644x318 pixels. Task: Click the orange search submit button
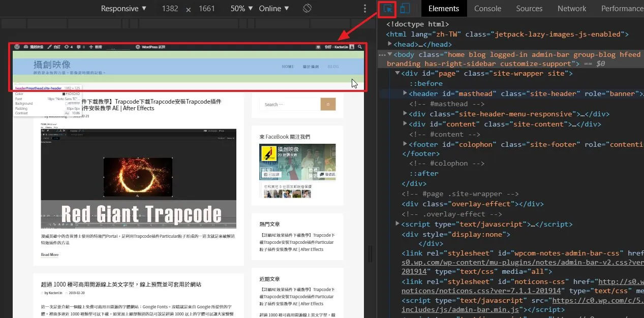[x=328, y=105]
